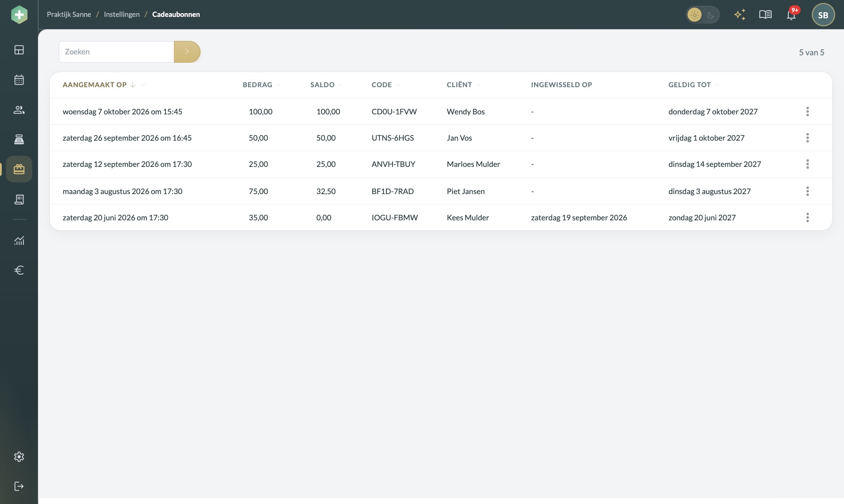
Task: Open row menu for Piet Jansen voucher
Action: [807, 191]
